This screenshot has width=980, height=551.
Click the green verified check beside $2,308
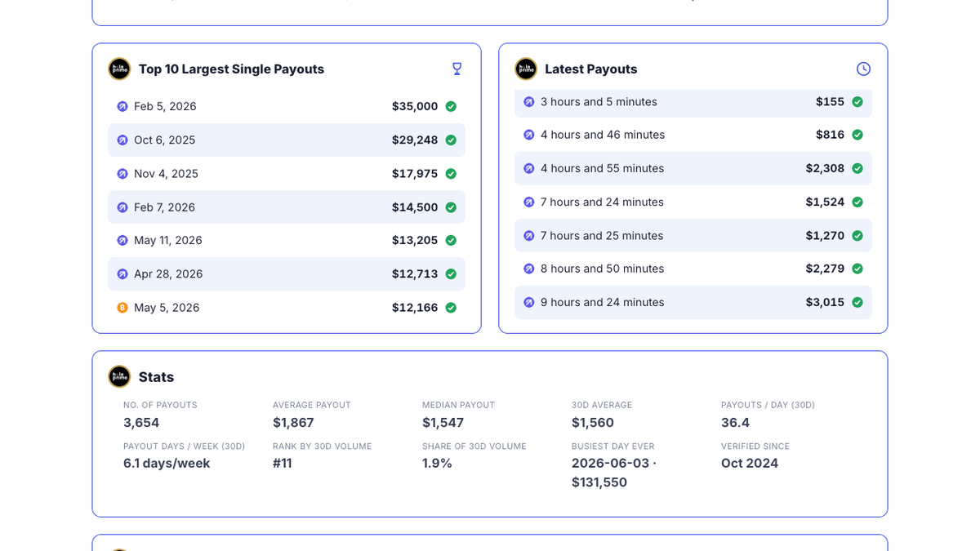(x=857, y=168)
